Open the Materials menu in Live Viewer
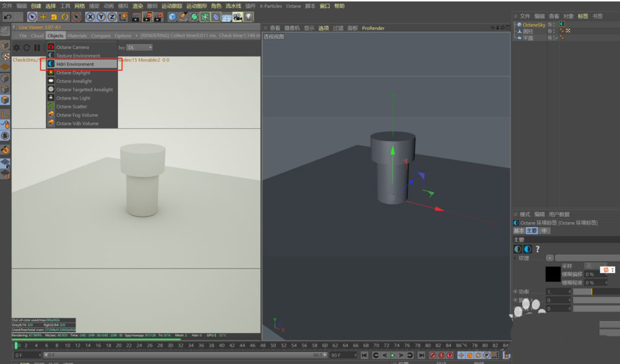 click(x=77, y=36)
